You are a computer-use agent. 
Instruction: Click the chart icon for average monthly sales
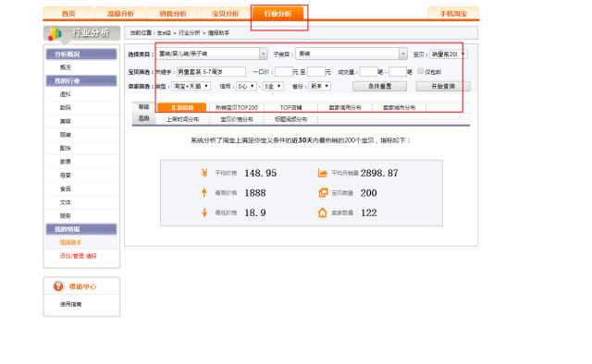point(323,173)
